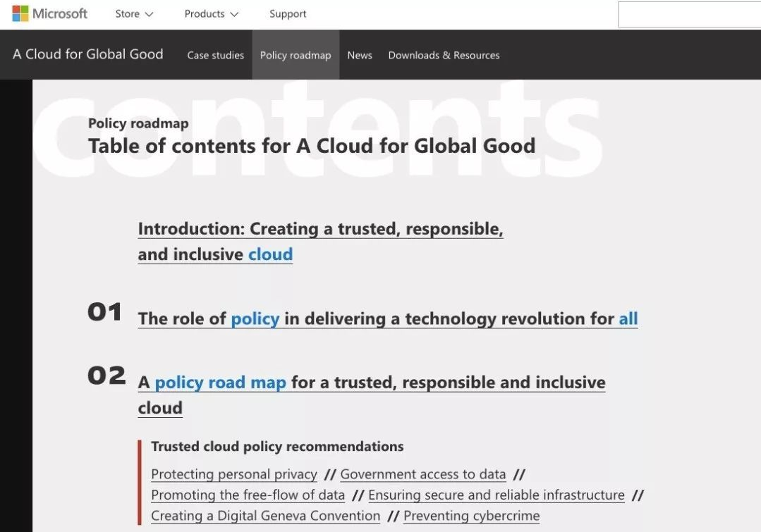
Task: Open Preventing cybercrime link
Action: [471, 516]
